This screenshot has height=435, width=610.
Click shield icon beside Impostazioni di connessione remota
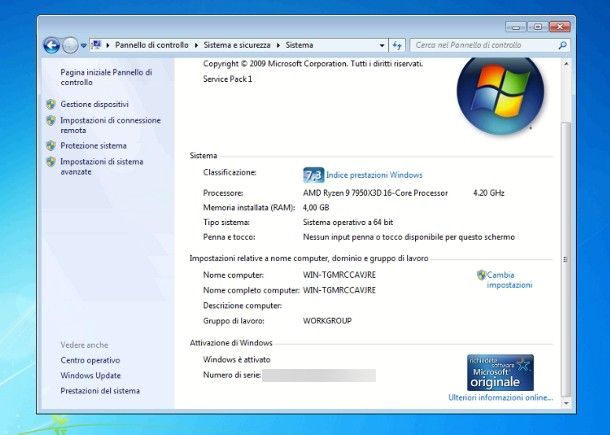coord(51,121)
